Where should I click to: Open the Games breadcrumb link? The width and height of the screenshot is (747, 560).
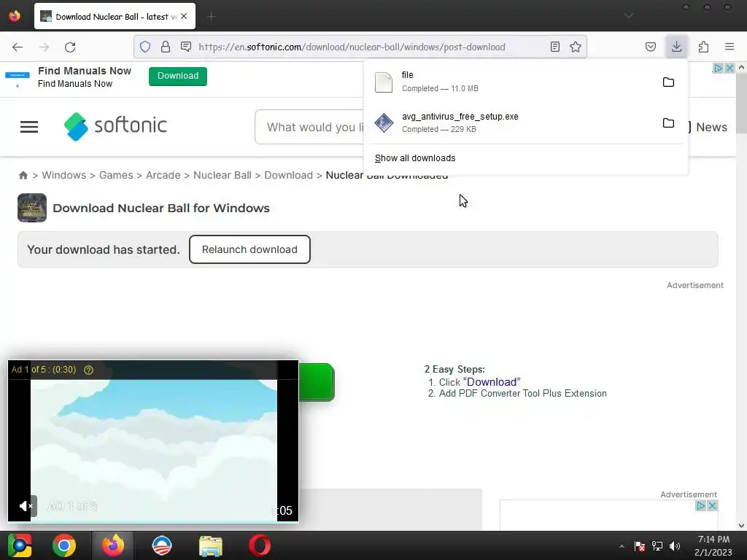[x=116, y=175]
